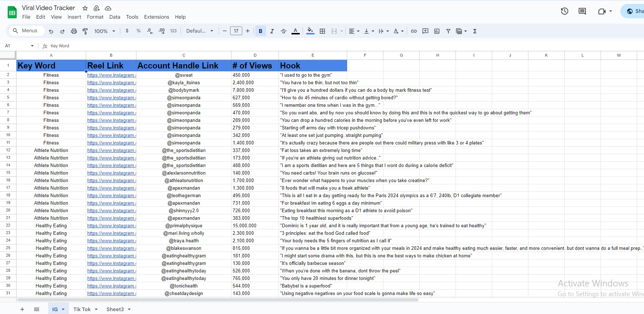The width and height of the screenshot is (644, 314).
Task: Click the horizontal scrollbar
Action: 218,300
